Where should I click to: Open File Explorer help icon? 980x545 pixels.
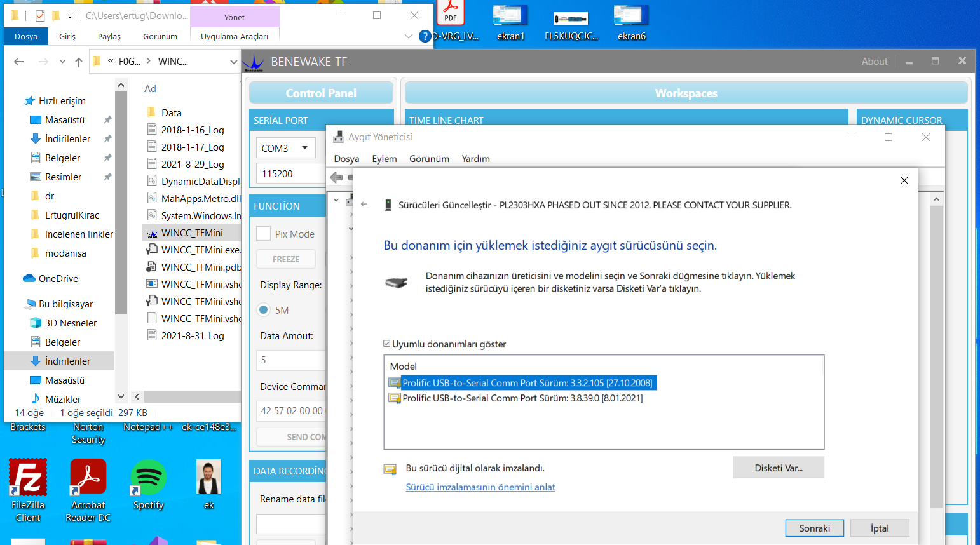(x=425, y=36)
